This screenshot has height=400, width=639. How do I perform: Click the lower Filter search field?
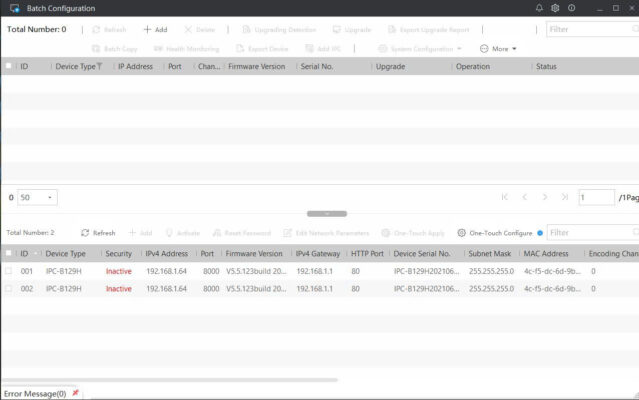(x=590, y=233)
